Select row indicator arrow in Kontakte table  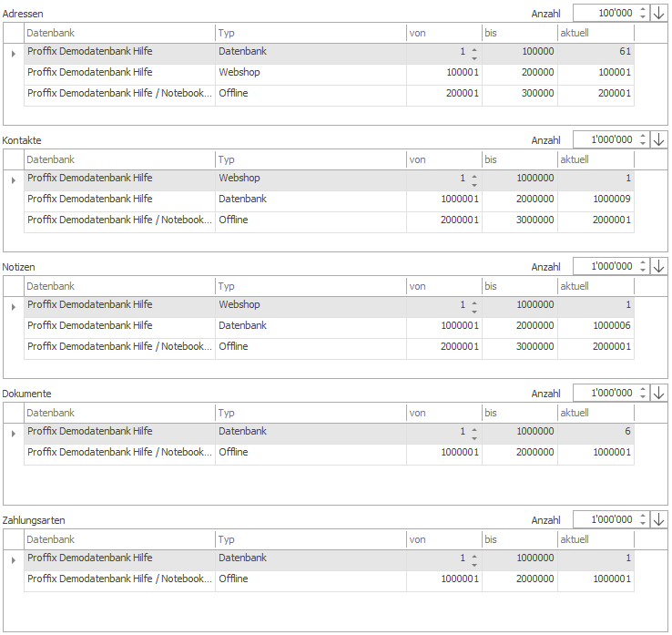click(14, 180)
